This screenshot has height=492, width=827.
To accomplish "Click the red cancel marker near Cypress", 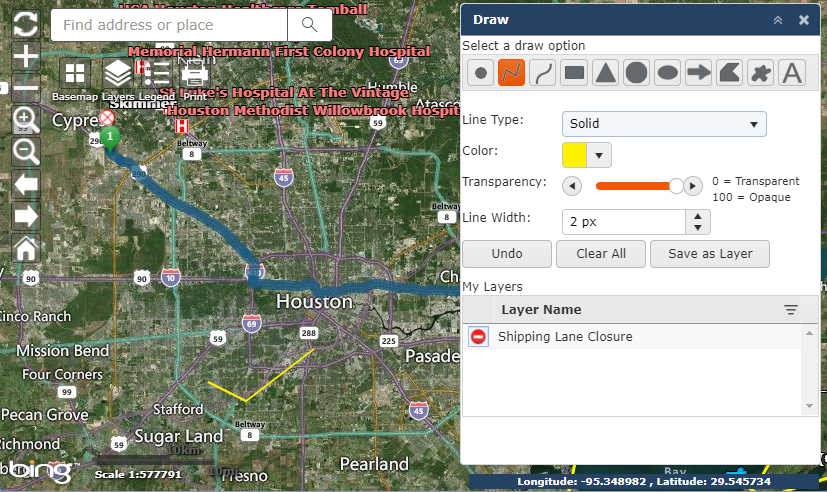I will click(x=108, y=118).
